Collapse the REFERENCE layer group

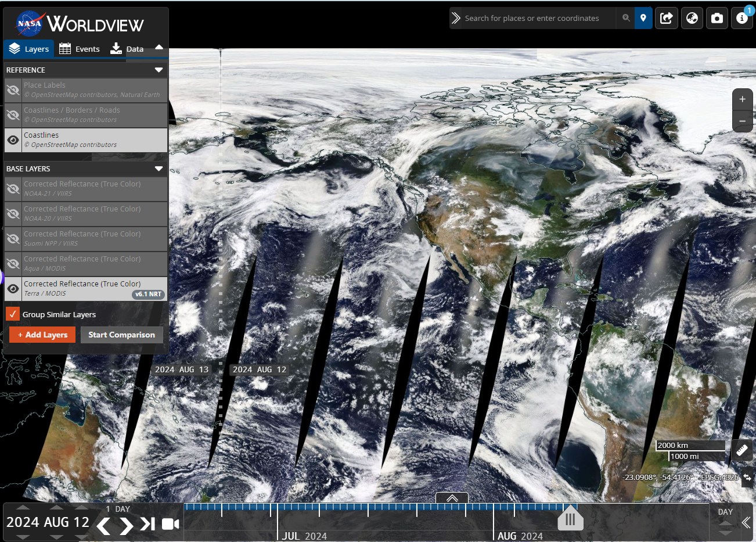(159, 70)
